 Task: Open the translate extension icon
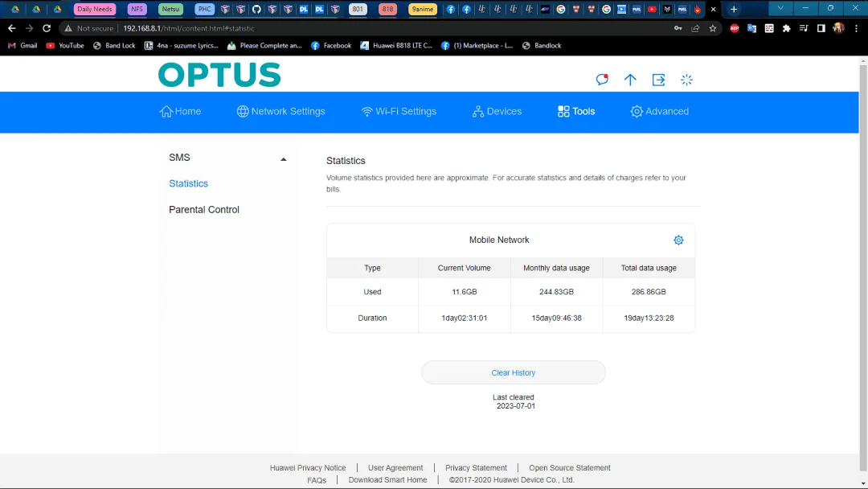point(751,28)
